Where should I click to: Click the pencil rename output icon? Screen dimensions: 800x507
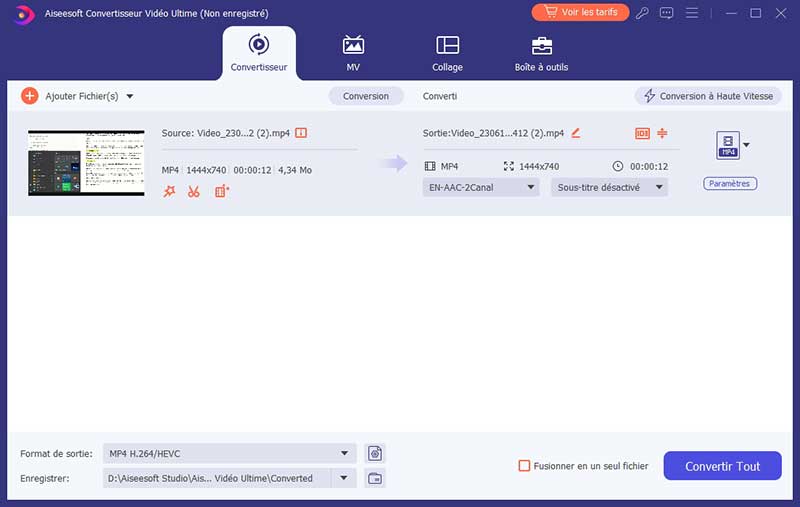click(x=575, y=132)
